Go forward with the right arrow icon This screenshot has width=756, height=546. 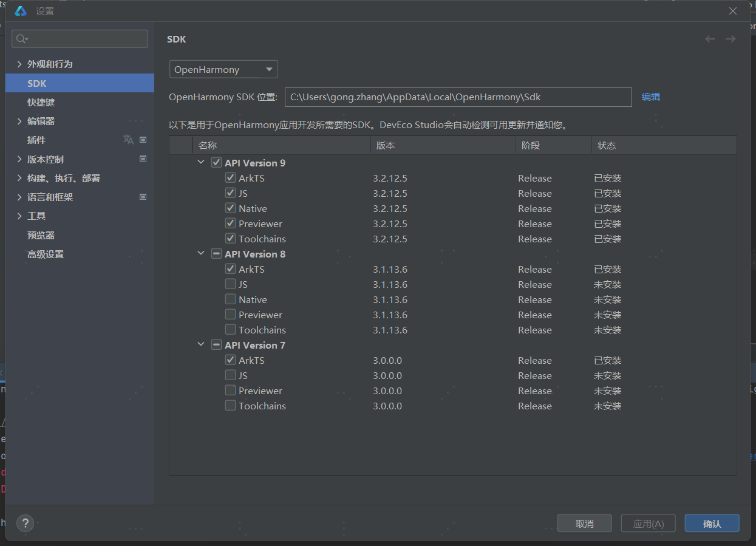pyautogui.click(x=730, y=39)
